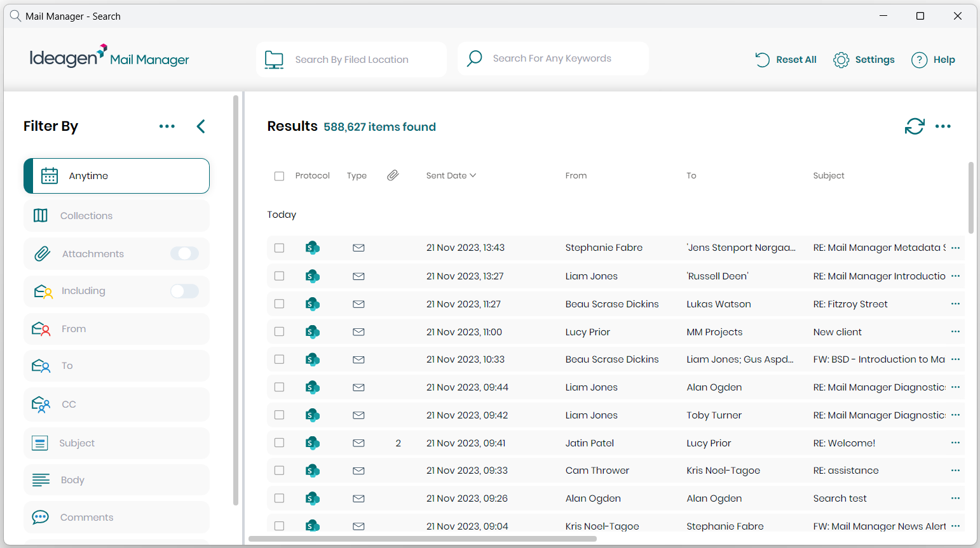The height and width of the screenshot is (548, 980).
Task: Click SharePoint icon on Stephanie Fabre row
Action: point(312,248)
